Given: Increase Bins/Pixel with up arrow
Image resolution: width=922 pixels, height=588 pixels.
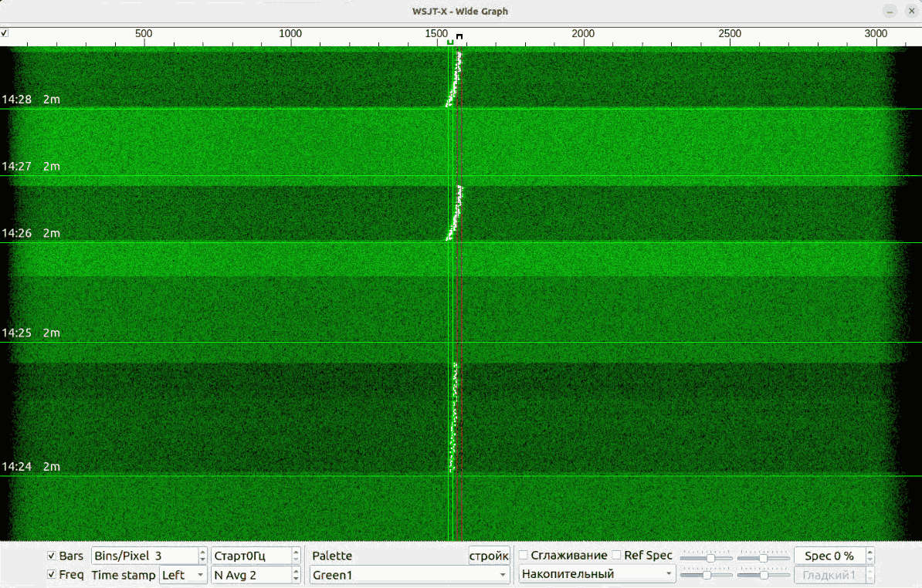Looking at the screenshot, I should 203,552.
